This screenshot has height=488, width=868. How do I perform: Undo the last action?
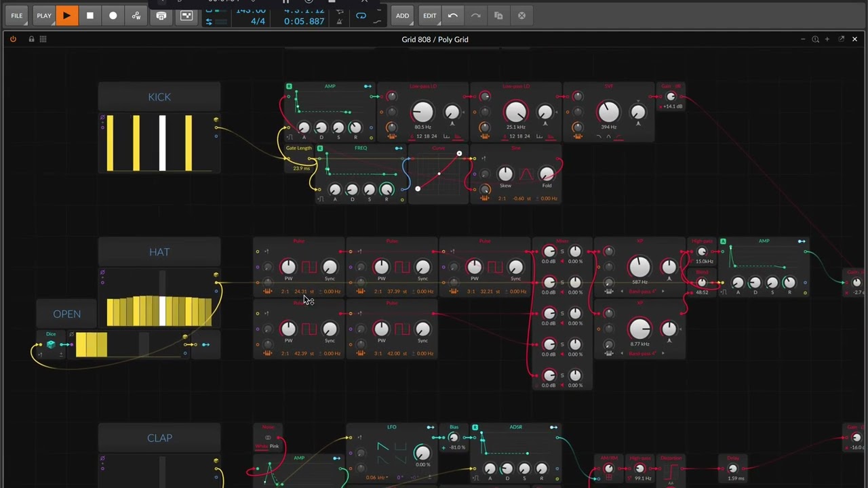coord(453,16)
